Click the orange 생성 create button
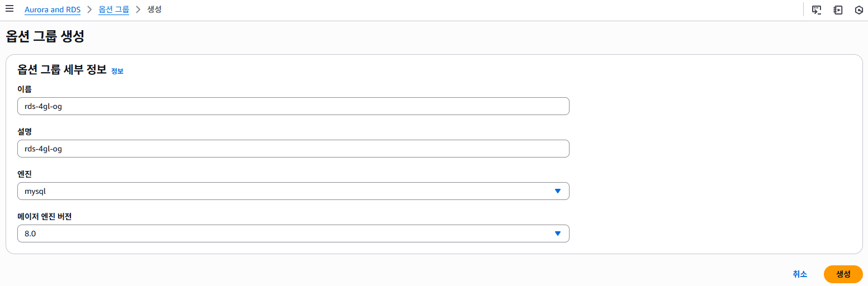Image resolution: width=868 pixels, height=286 pixels. (843, 274)
